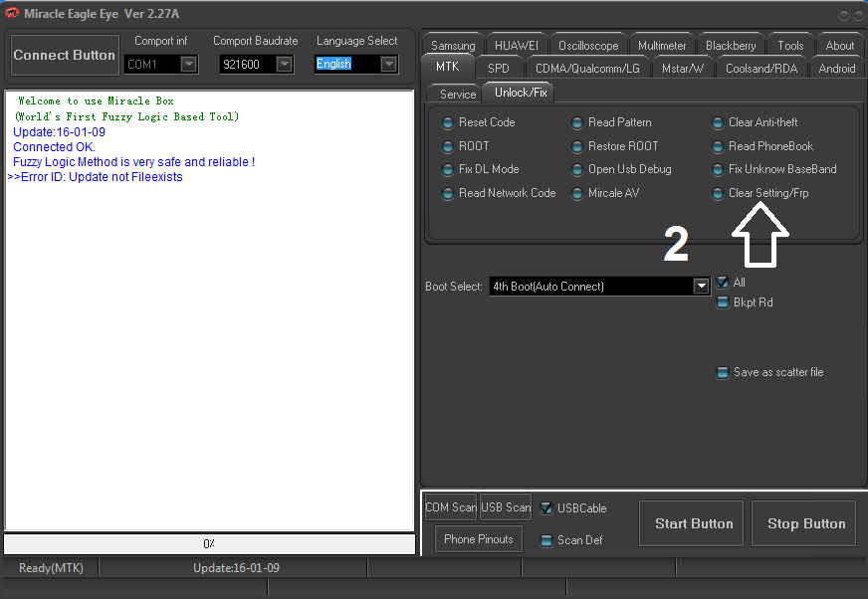Click the USB Scan button

tap(506, 507)
